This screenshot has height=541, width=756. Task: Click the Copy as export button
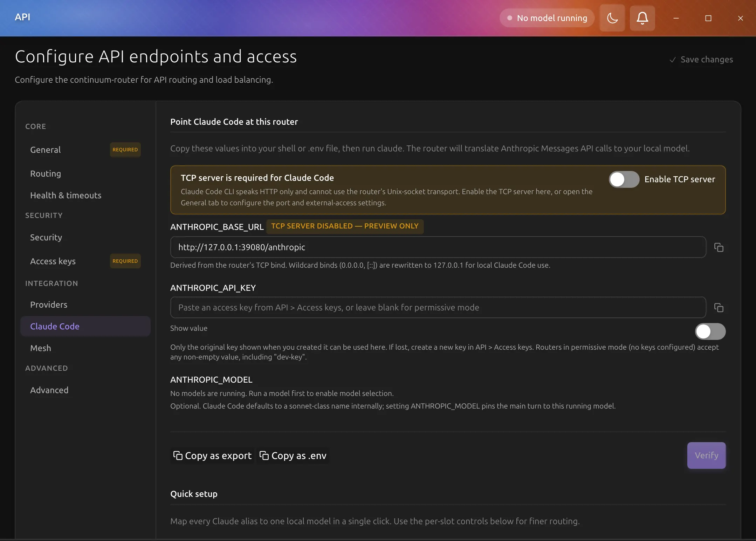click(212, 456)
